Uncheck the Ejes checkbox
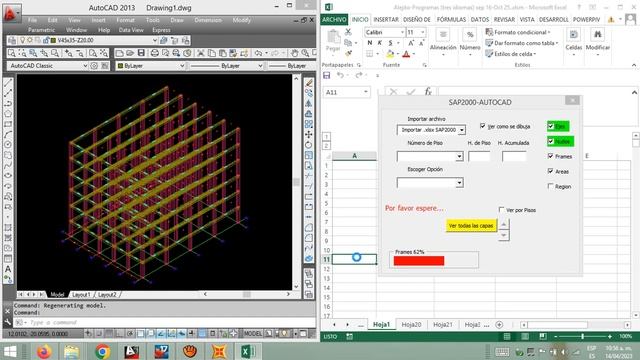This screenshot has width=640, height=360. (x=551, y=126)
